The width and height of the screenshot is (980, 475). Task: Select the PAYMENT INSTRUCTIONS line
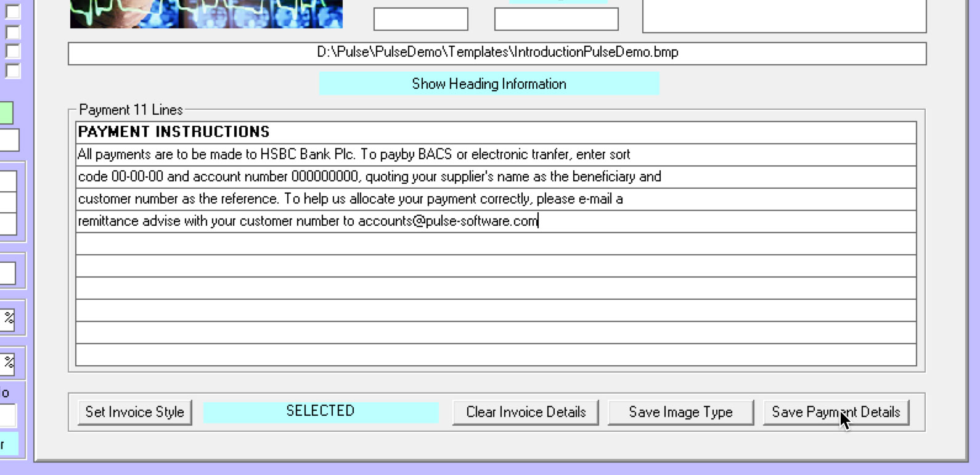tap(496, 132)
